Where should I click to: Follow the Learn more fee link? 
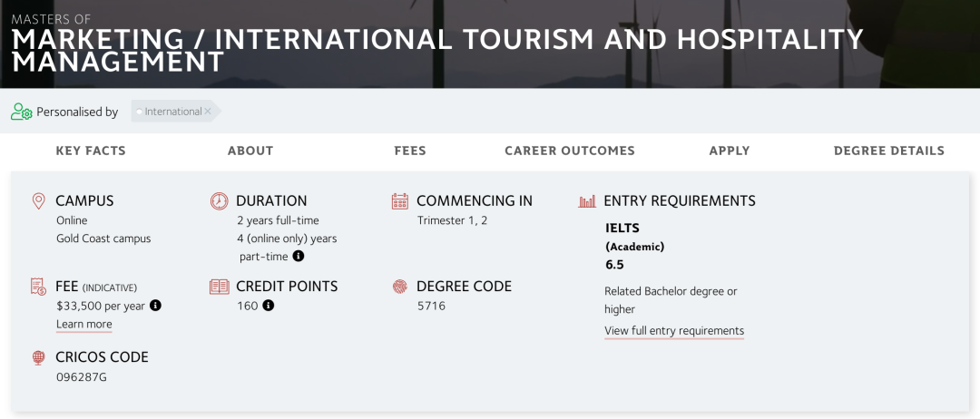pos(83,325)
